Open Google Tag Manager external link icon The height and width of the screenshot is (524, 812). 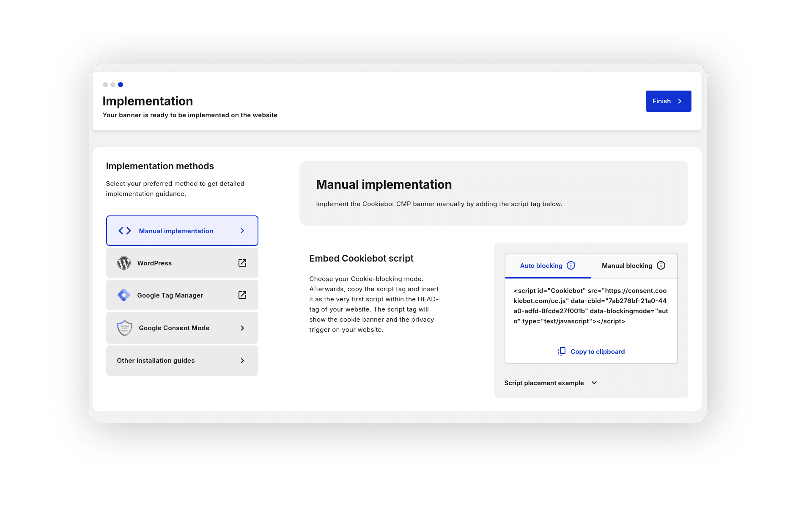point(242,295)
